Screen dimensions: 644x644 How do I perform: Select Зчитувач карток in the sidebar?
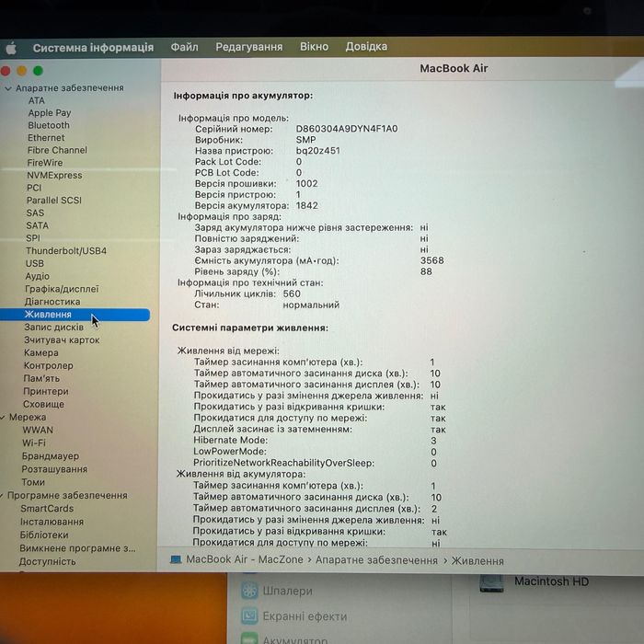coord(62,340)
